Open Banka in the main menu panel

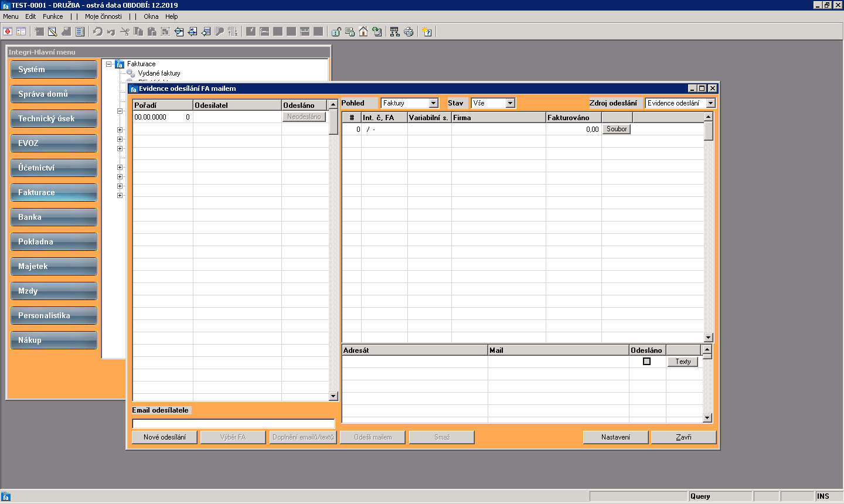click(x=54, y=217)
